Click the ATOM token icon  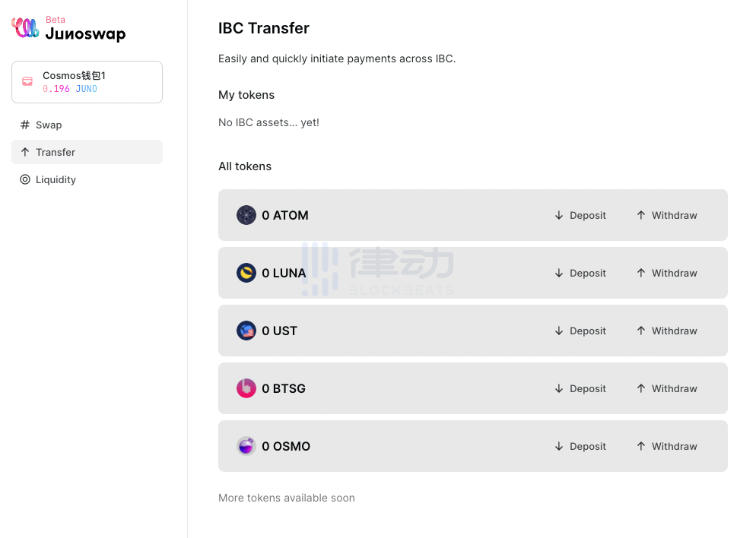[246, 215]
